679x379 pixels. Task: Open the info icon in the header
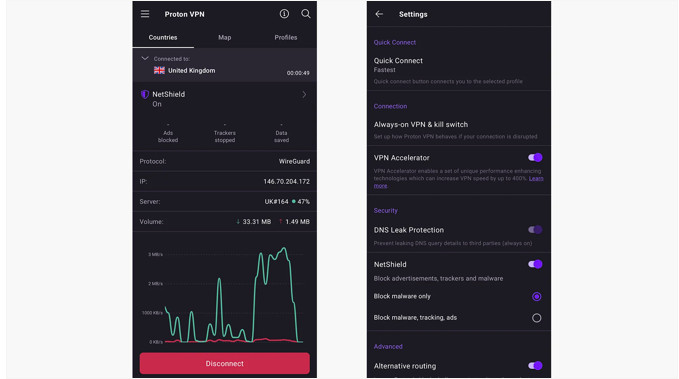point(284,14)
